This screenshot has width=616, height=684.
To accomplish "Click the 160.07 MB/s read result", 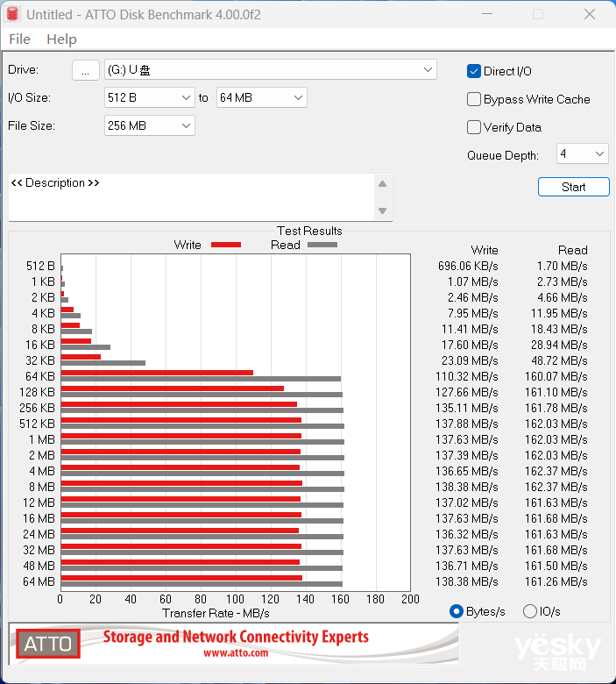I will (x=556, y=376).
